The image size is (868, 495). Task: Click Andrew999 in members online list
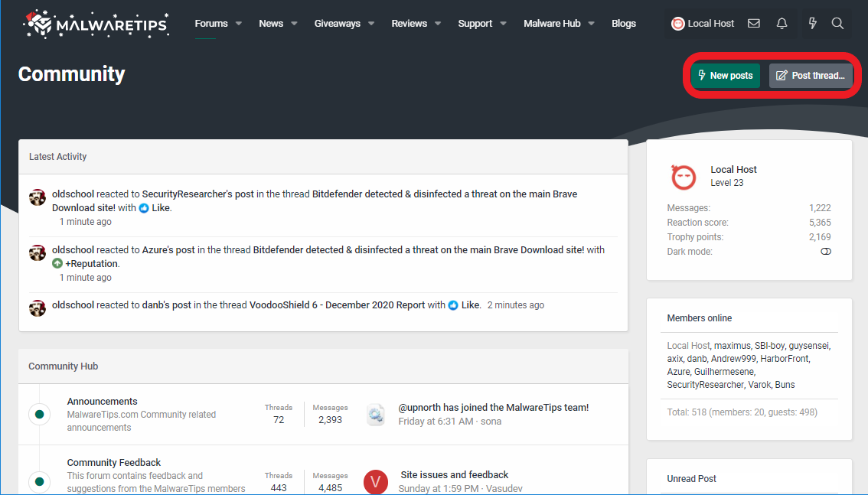(733, 359)
